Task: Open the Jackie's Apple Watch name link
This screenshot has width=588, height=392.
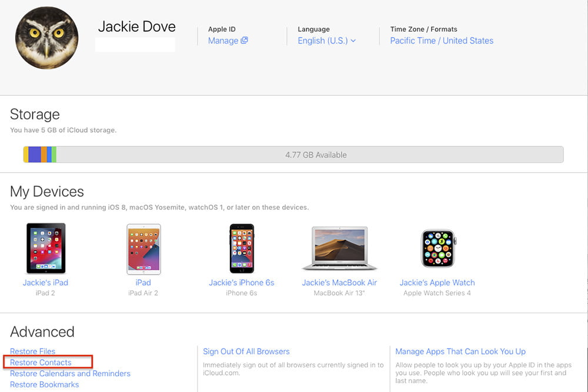Action: [437, 283]
